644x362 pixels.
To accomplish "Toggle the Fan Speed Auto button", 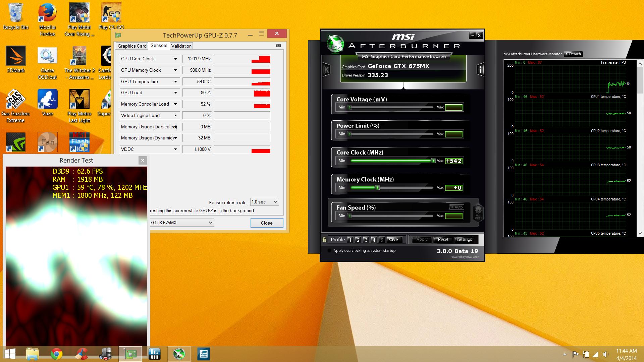I will (457, 207).
